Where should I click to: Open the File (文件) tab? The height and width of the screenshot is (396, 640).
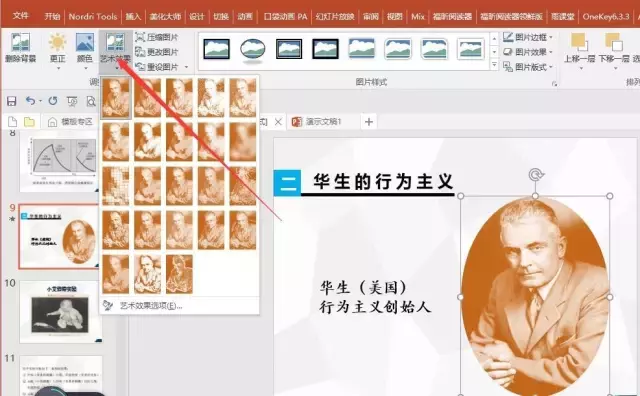click(20, 16)
